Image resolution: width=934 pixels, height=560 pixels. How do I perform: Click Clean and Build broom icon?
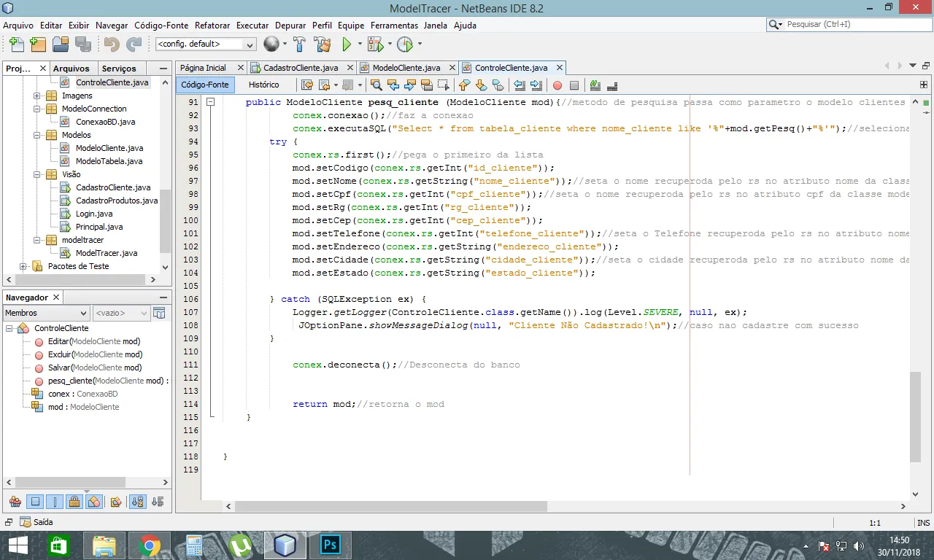[x=322, y=44]
